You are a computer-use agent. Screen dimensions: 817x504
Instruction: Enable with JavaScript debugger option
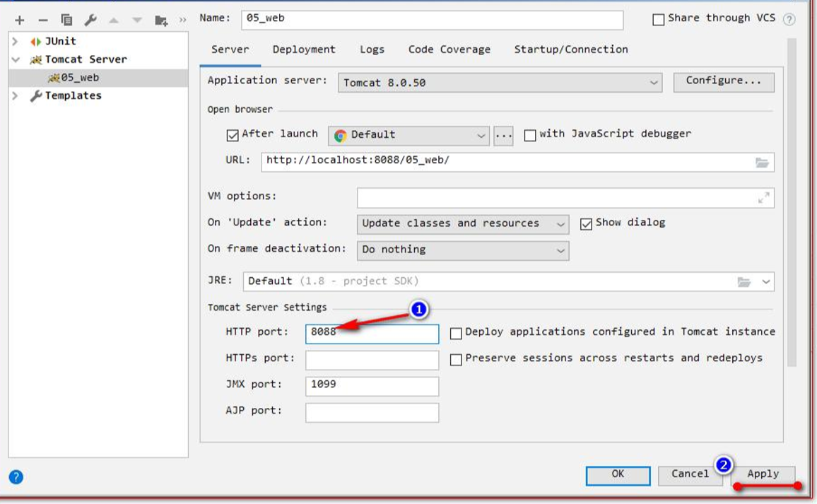coord(530,136)
